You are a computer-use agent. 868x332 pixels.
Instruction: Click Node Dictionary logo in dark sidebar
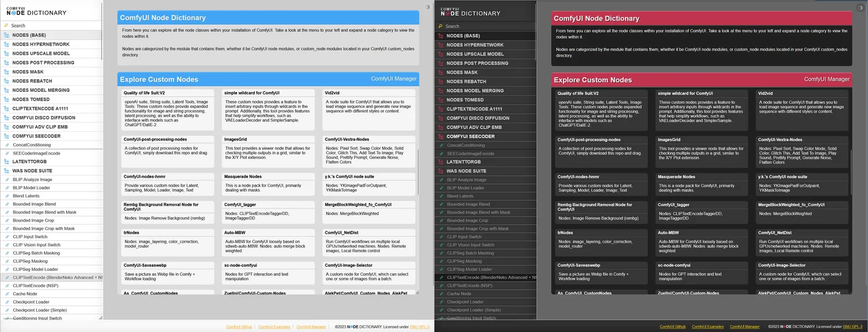tap(470, 12)
